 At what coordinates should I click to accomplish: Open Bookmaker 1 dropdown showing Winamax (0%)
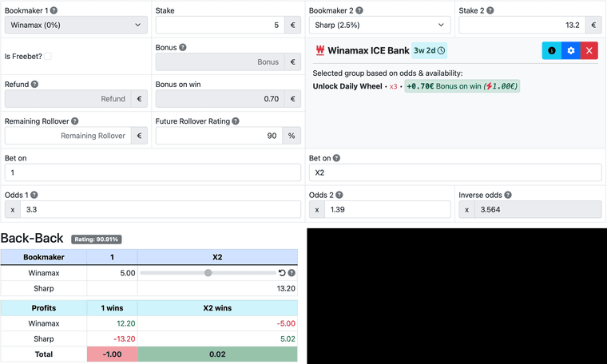[76, 25]
